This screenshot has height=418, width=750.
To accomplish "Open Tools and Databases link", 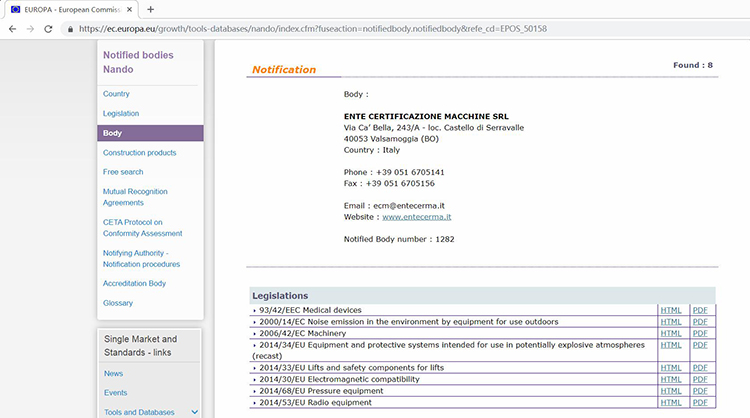I will (139, 412).
